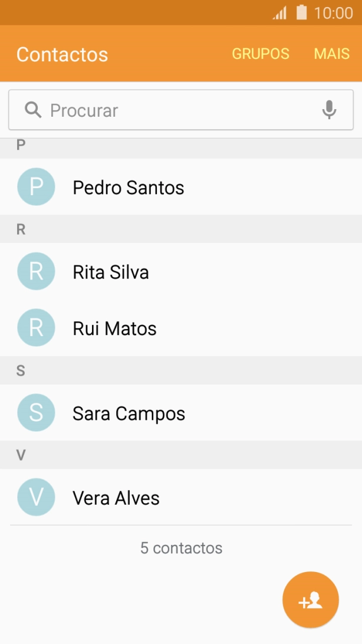This screenshot has width=362, height=644.
Task: Tap Rita Silva's avatar icon
Action: click(x=36, y=271)
